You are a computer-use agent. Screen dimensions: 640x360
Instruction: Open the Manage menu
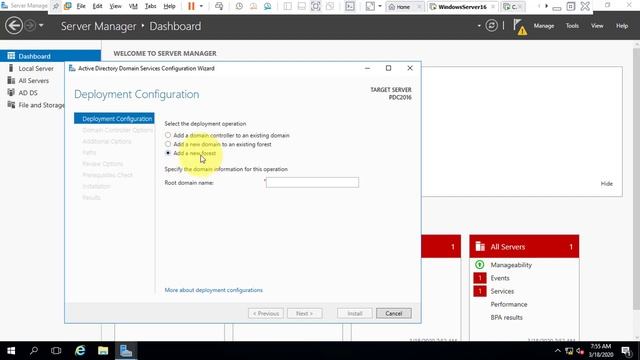pyautogui.click(x=544, y=26)
